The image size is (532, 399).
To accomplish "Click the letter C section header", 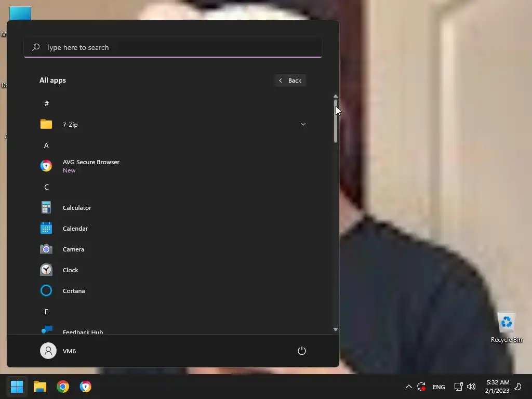I will 46,187.
